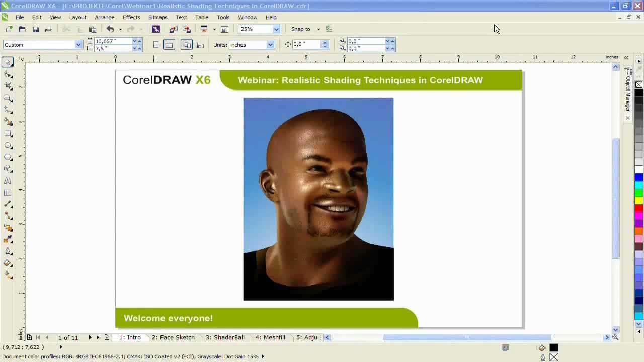This screenshot has height=362, width=644.
Task: Open the Bitmaps menu
Action: point(157,17)
